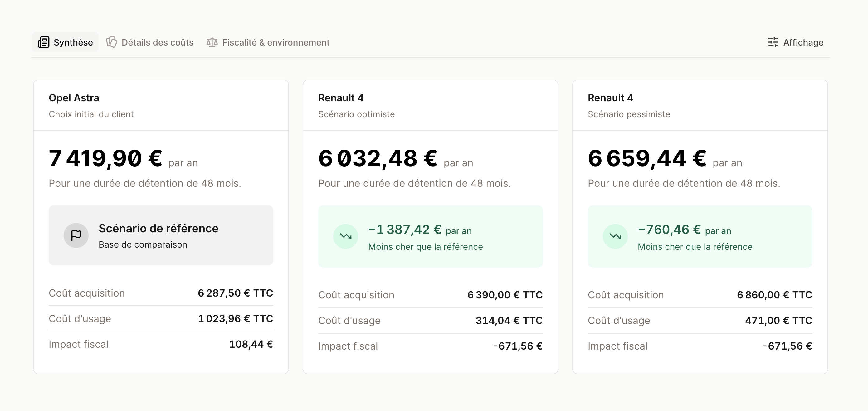Screen dimensions: 868x411
Task: Select the Opel Astra card title
Action: pyautogui.click(x=74, y=98)
